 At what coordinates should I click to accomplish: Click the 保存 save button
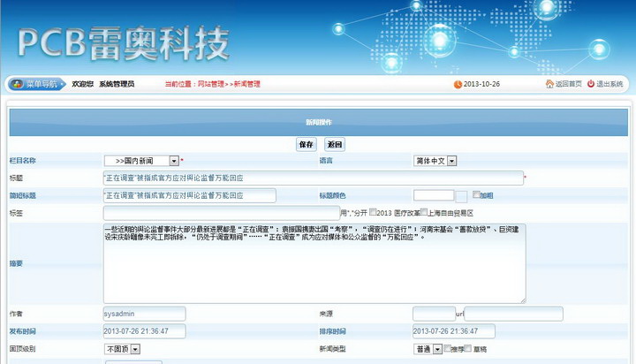pyautogui.click(x=307, y=145)
